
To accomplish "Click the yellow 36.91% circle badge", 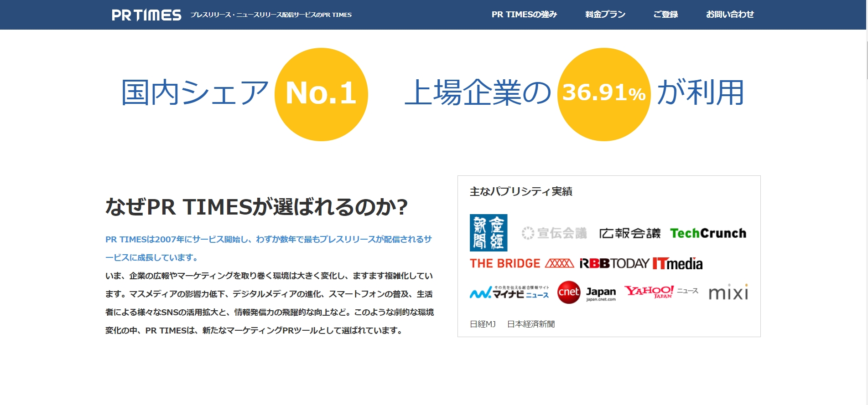I will pyautogui.click(x=604, y=94).
